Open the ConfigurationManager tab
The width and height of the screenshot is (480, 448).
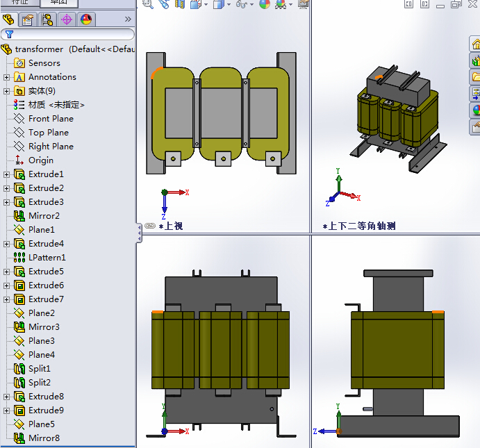point(47,19)
